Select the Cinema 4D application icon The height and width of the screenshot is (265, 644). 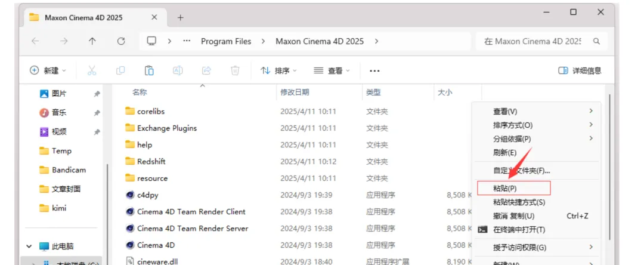coord(130,245)
